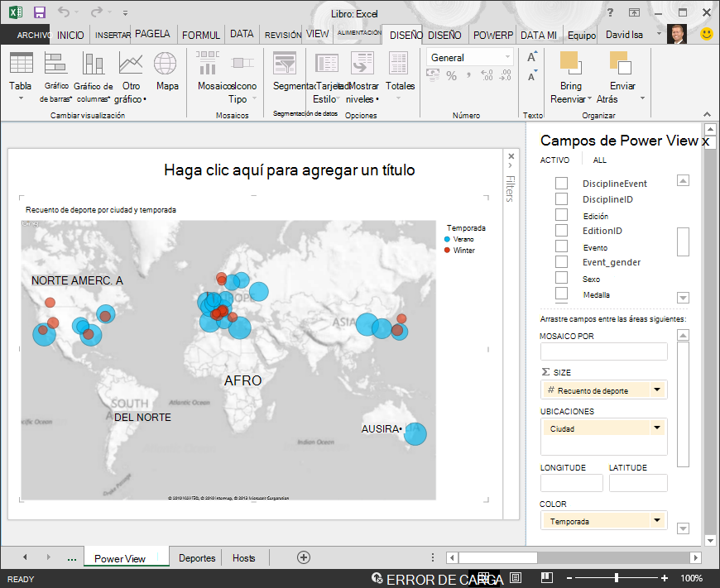Click the page layout view icon in the status bar
The height and width of the screenshot is (588, 720).
516,578
